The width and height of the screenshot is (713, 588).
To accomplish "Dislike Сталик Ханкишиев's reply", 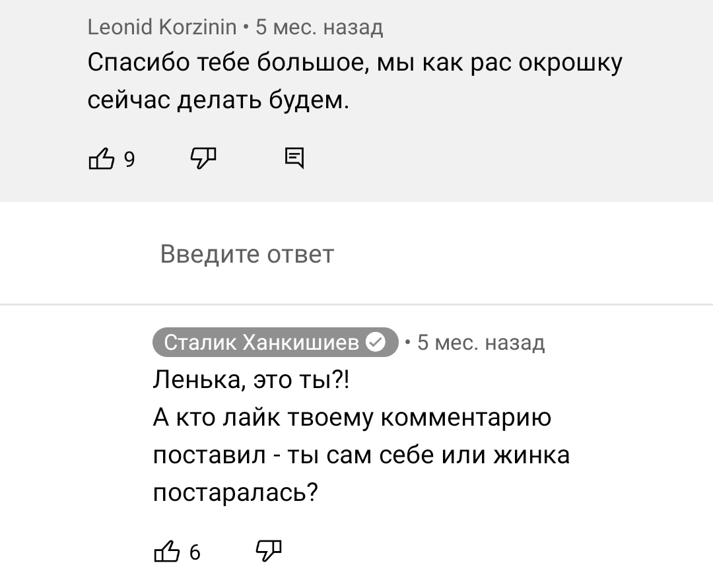I will coord(269,551).
